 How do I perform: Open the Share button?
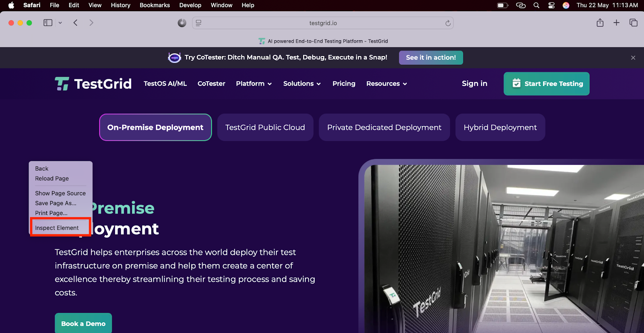[x=600, y=23]
